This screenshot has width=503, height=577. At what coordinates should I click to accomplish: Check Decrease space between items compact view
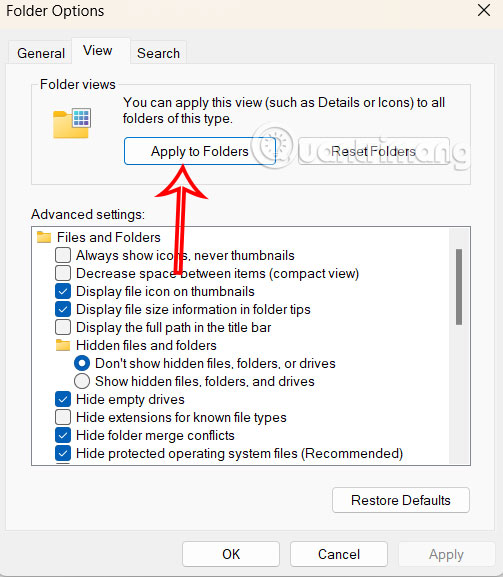pyautogui.click(x=63, y=273)
